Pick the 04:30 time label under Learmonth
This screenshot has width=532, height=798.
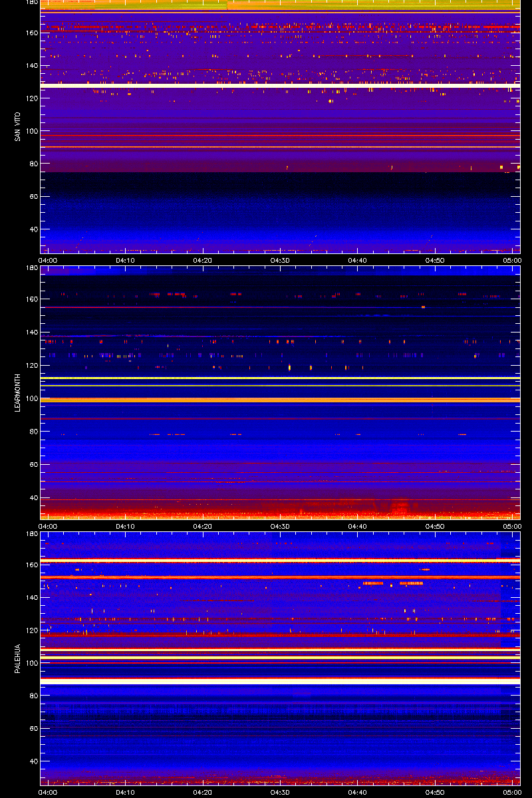(281, 526)
